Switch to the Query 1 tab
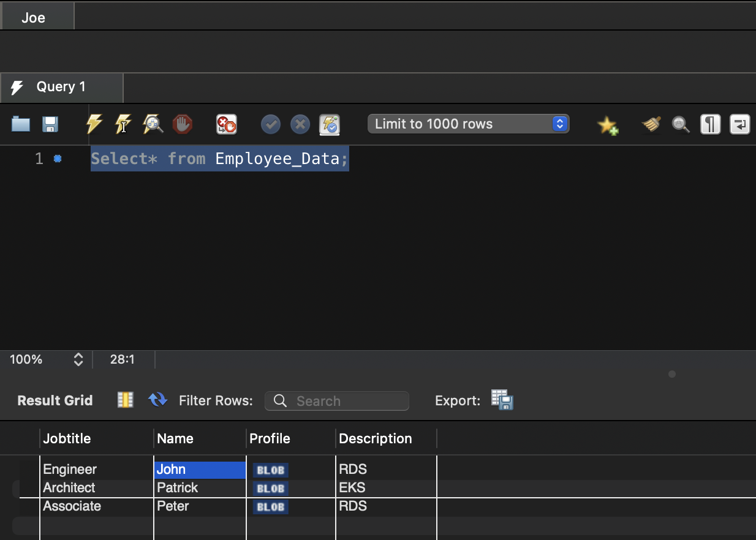Viewport: 756px width, 540px height. [x=61, y=87]
